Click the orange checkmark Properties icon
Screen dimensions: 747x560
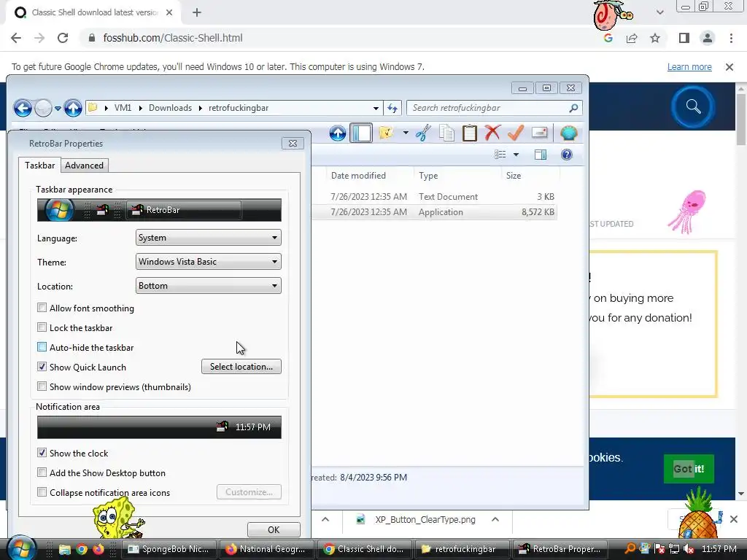516,133
